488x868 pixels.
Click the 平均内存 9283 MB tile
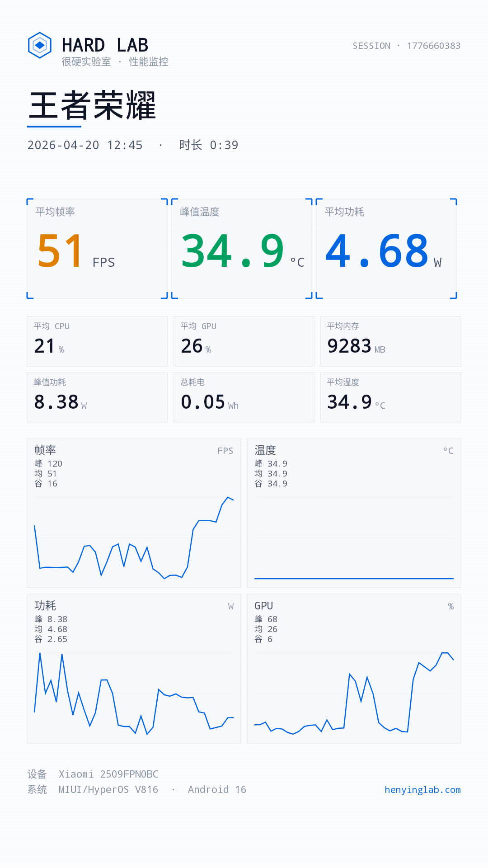[x=390, y=341]
